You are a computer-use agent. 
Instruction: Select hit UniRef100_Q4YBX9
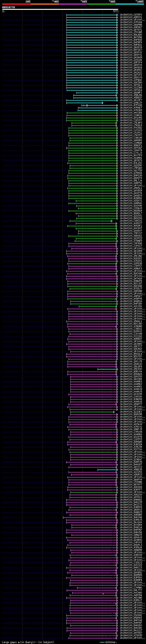pos(131,191)
